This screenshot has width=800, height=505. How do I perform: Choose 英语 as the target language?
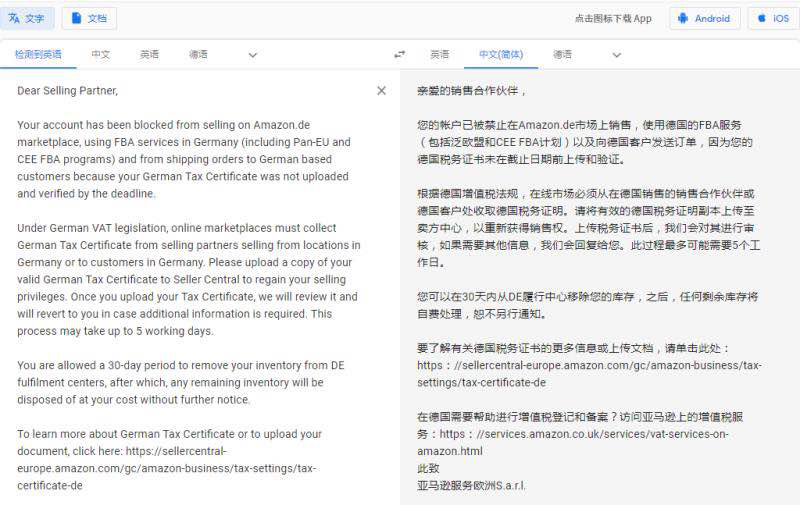point(439,55)
